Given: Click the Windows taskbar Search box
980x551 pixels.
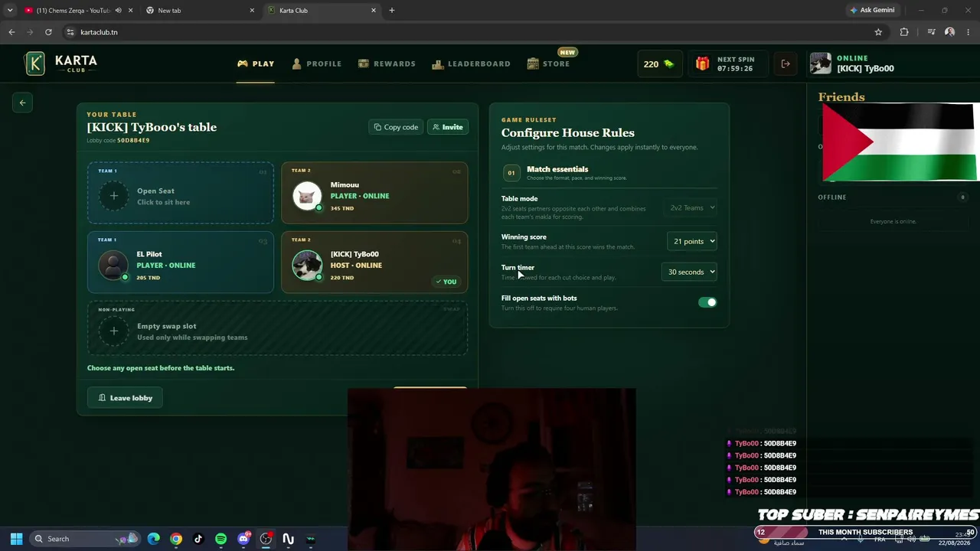Looking at the screenshot, I should (x=85, y=539).
